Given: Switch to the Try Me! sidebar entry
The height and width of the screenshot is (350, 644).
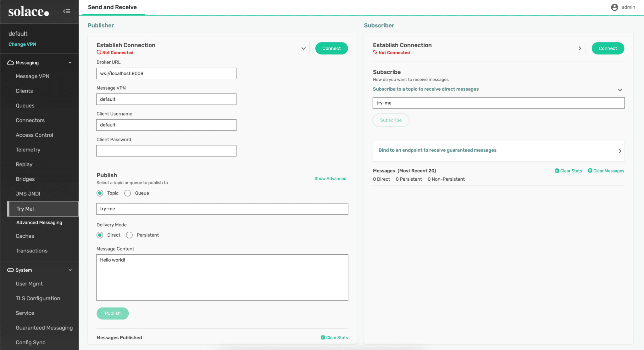Looking at the screenshot, I should pyautogui.click(x=25, y=208).
